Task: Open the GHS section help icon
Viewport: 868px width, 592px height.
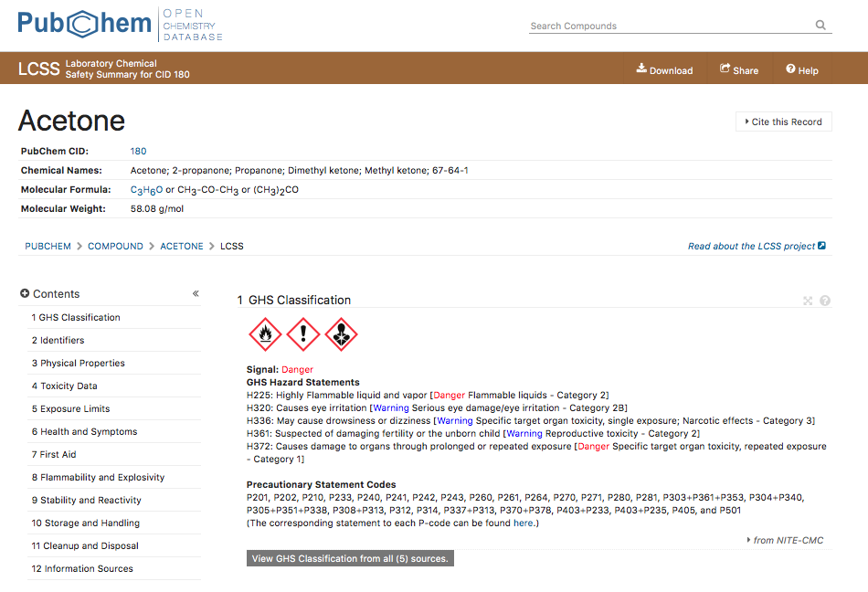Action: click(x=825, y=301)
